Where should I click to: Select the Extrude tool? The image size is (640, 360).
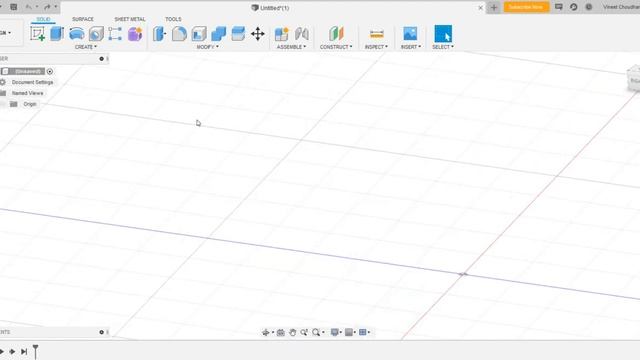(57, 33)
